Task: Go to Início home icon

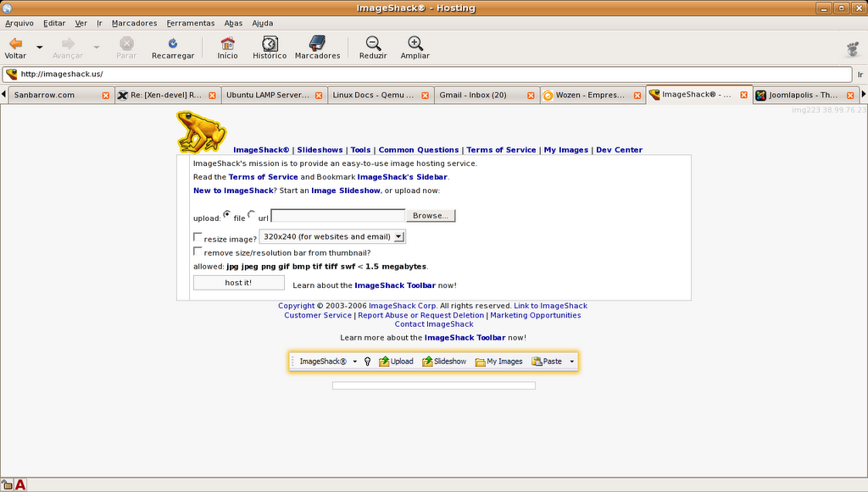Action: pyautogui.click(x=227, y=43)
